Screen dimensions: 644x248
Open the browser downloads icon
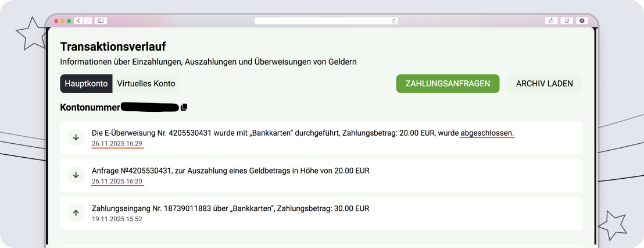click(582, 20)
